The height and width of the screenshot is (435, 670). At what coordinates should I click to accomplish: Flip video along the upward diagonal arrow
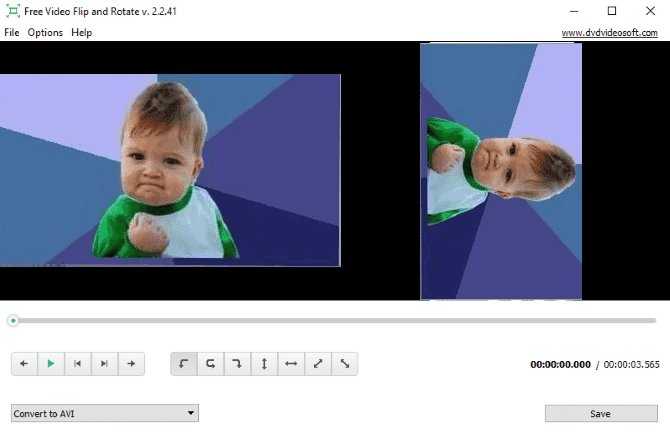318,364
